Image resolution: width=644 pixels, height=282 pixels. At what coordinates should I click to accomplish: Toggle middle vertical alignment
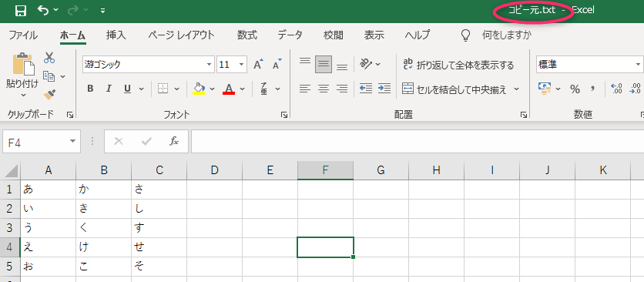[x=324, y=65]
